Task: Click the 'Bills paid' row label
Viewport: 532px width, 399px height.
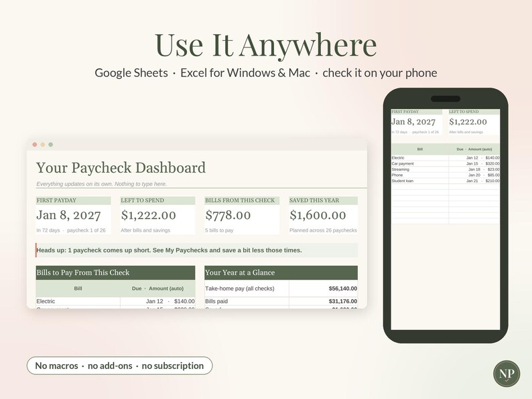Action: 216,301
